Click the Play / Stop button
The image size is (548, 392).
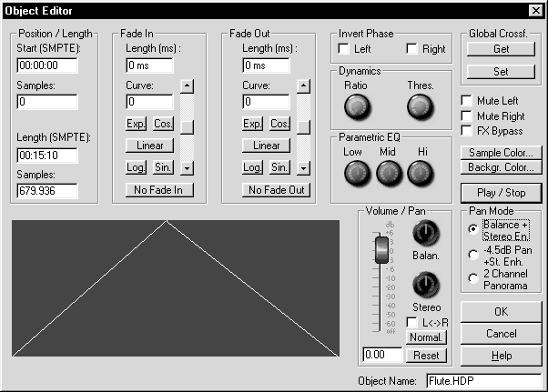coord(502,193)
